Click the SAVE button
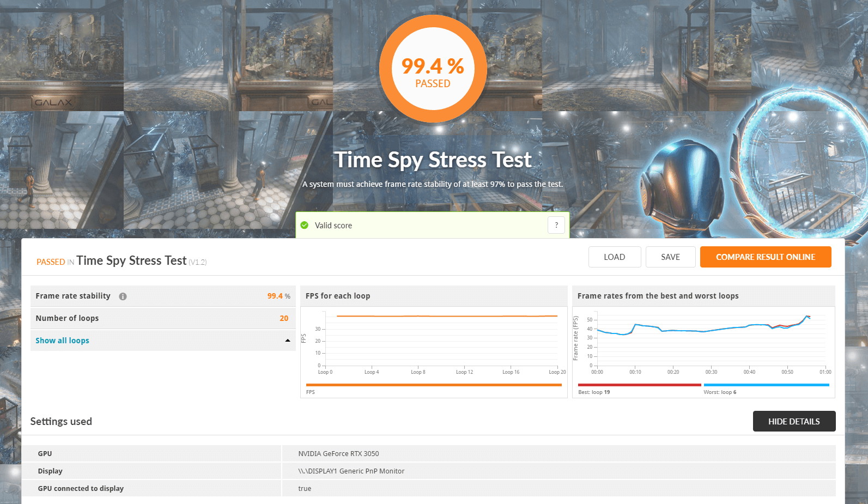The height and width of the screenshot is (504, 868). pos(670,257)
